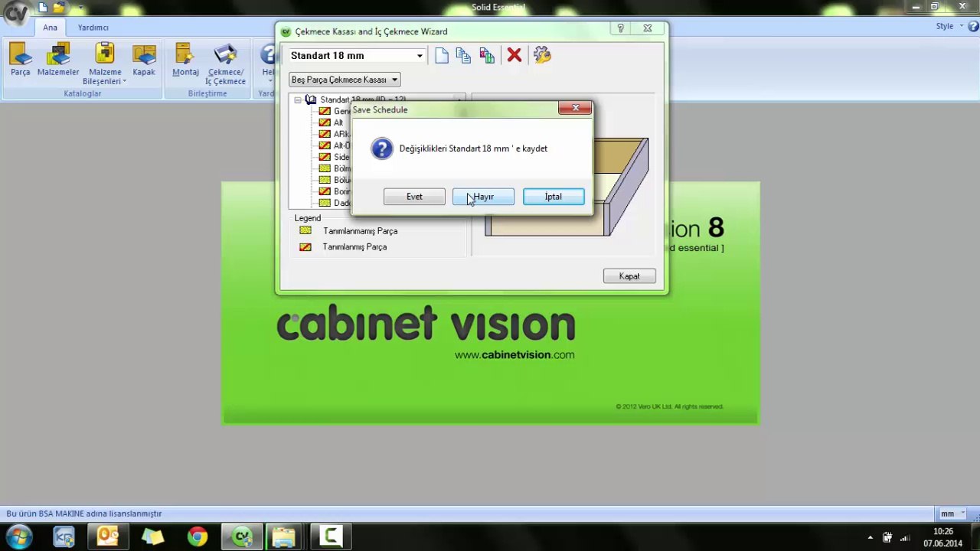Click İptal to cancel saving

click(x=554, y=197)
